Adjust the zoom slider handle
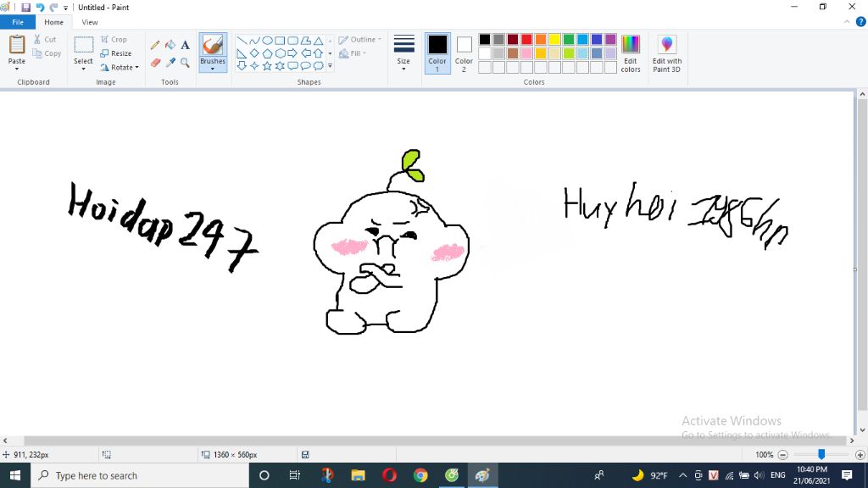This screenshot has height=488, width=868. 821,454
